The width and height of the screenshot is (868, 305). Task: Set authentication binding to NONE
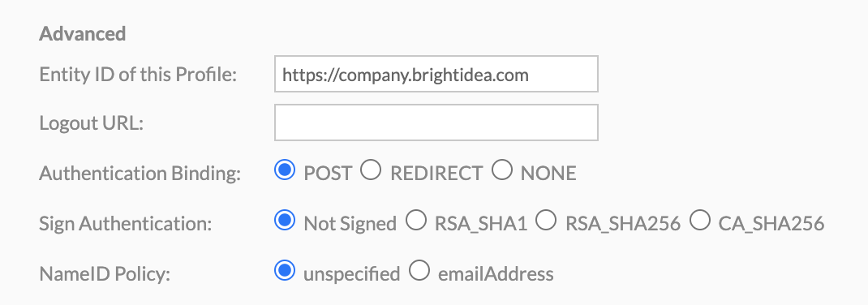pos(502,170)
